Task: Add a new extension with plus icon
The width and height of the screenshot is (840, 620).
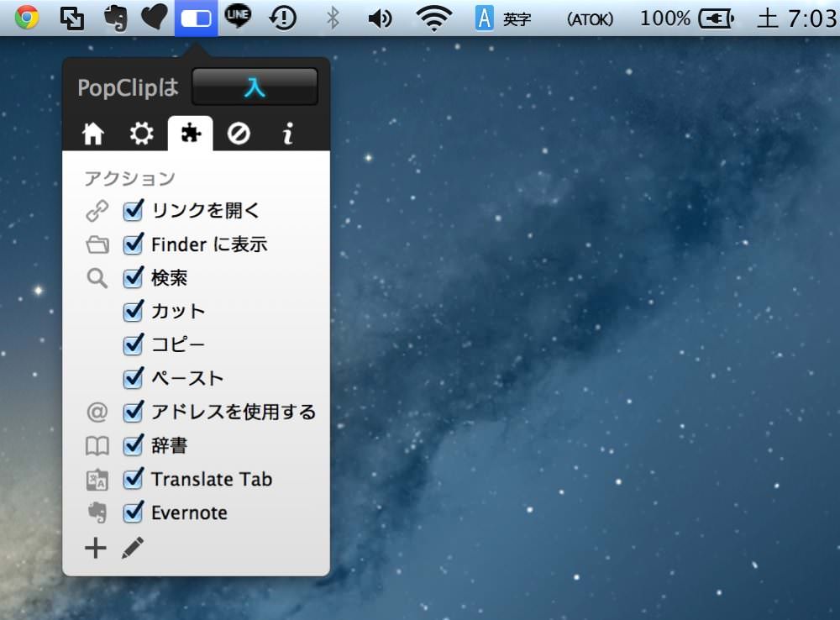Action: (x=96, y=548)
